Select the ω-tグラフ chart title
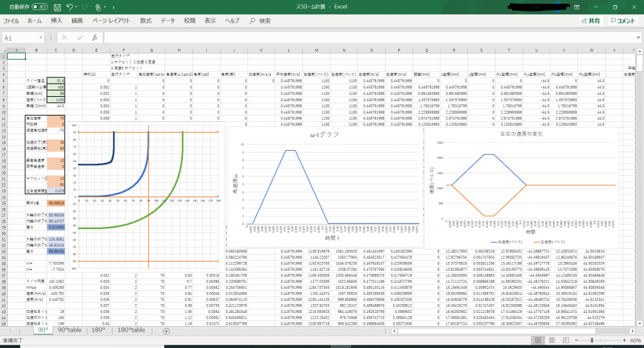 pos(325,134)
